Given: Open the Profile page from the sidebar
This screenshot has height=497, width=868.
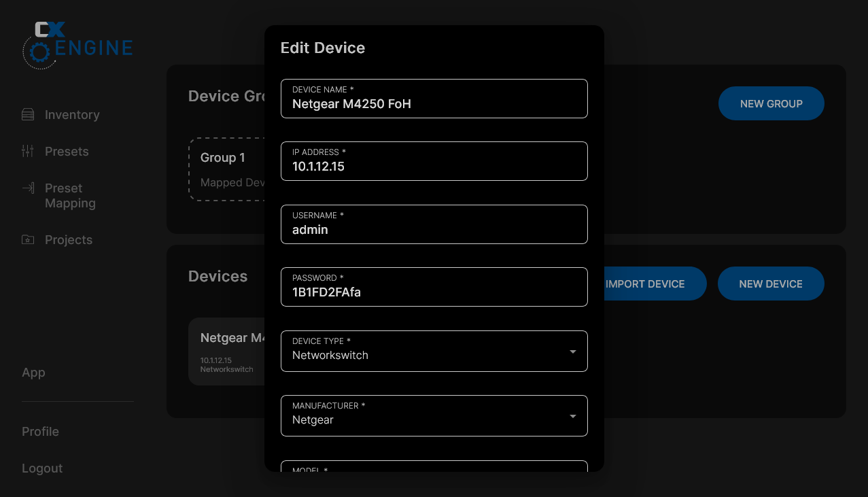Looking at the screenshot, I should click(x=40, y=431).
